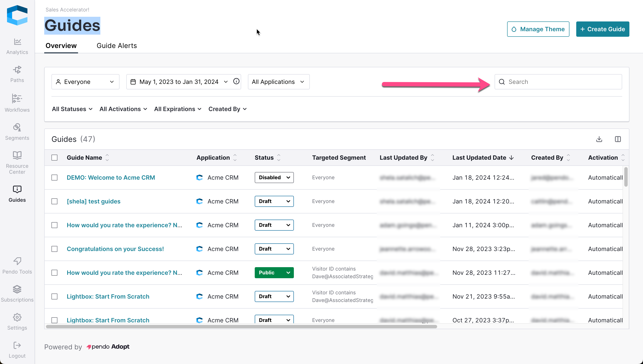Click the Nov 28, 2023 3:23p date cell
643x364 pixels.
click(484, 249)
